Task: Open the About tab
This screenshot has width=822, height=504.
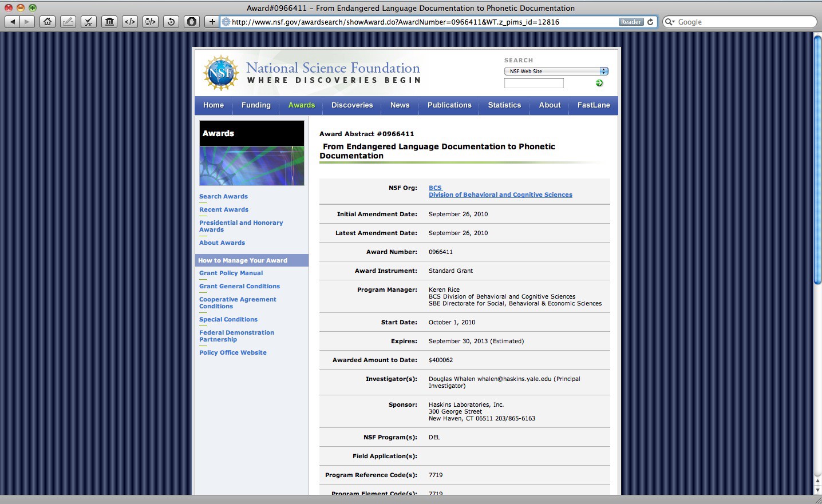Action: 550,105
